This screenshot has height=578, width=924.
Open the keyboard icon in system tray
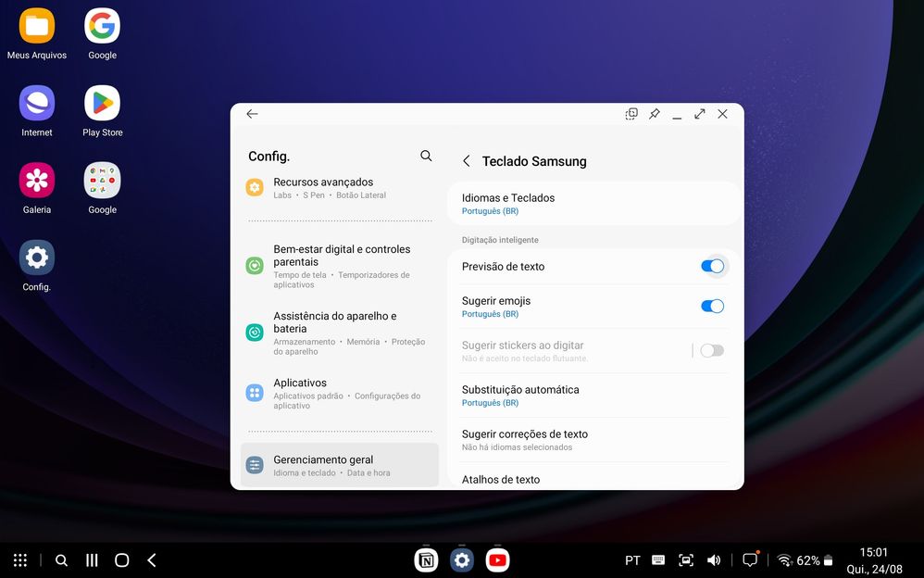tap(658, 560)
